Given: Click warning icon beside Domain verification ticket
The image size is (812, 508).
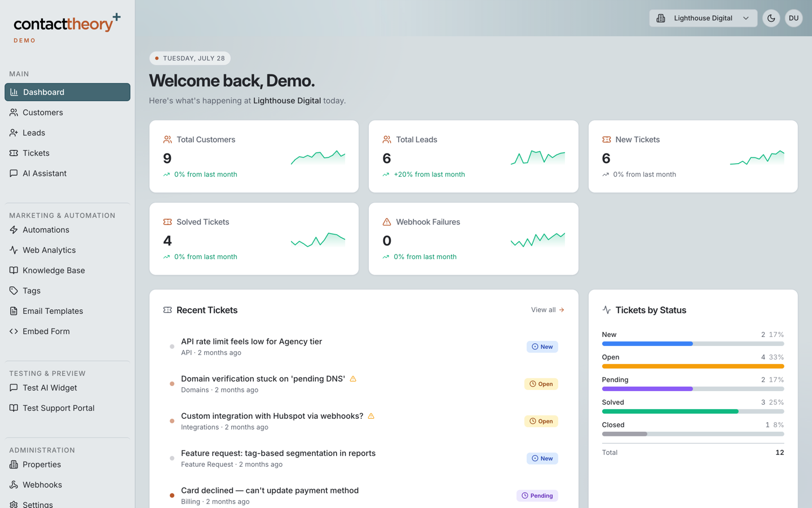Looking at the screenshot, I should coord(353,379).
